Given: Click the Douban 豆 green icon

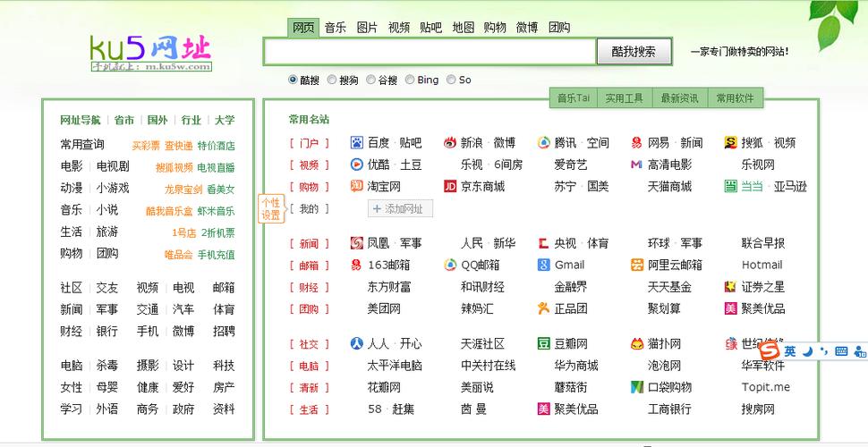Looking at the screenshot, I should tap(543, 343).
